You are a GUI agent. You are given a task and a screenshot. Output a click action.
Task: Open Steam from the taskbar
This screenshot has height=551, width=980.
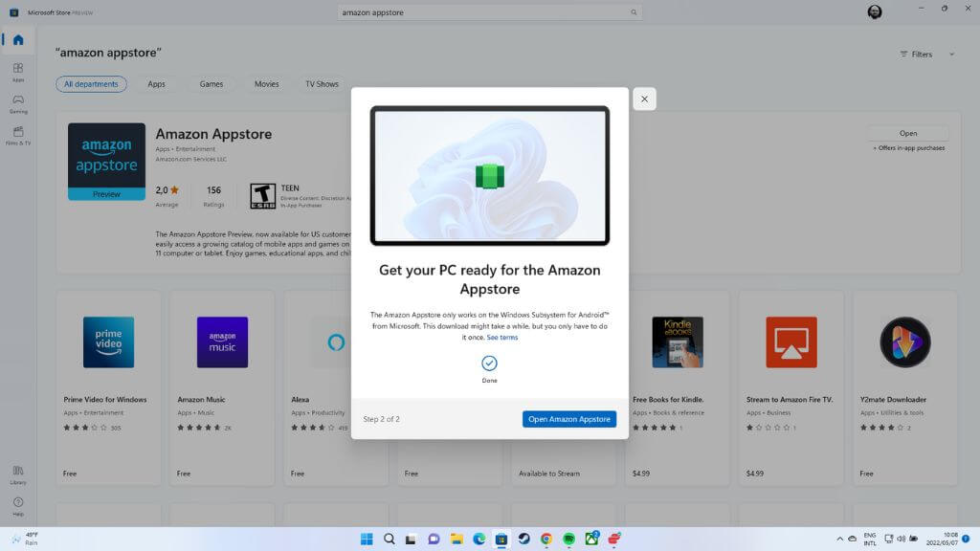tap(523, 539)
